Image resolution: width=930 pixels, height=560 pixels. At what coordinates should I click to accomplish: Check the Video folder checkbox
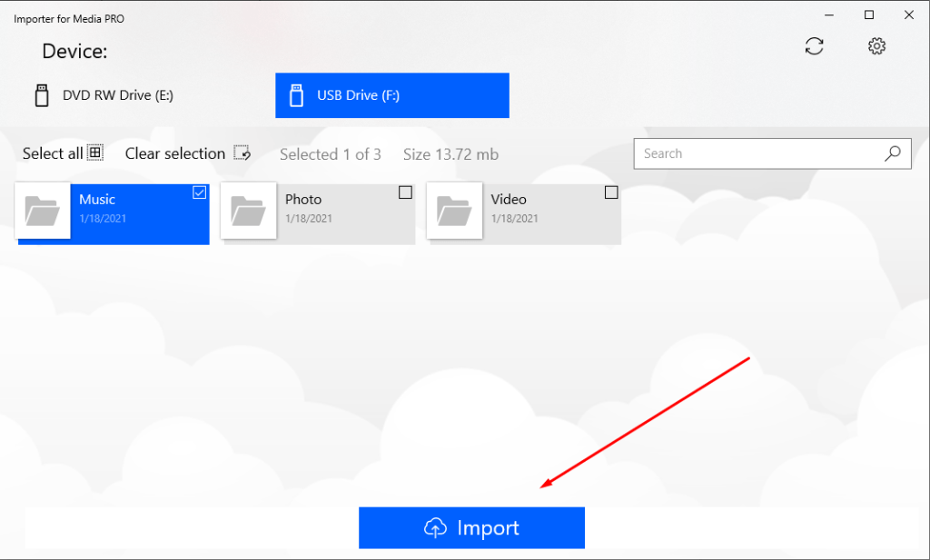click(611, 192)
